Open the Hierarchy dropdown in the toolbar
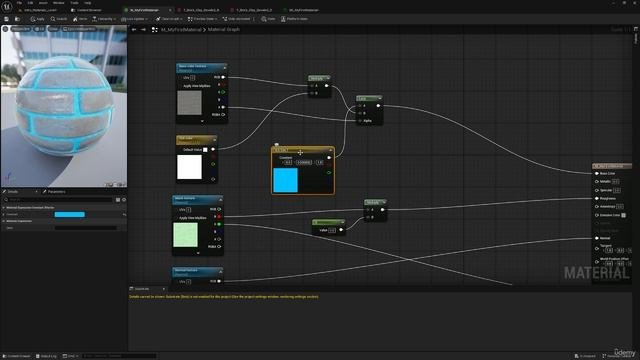Screen dimensions: 640x360 [104, 19]
